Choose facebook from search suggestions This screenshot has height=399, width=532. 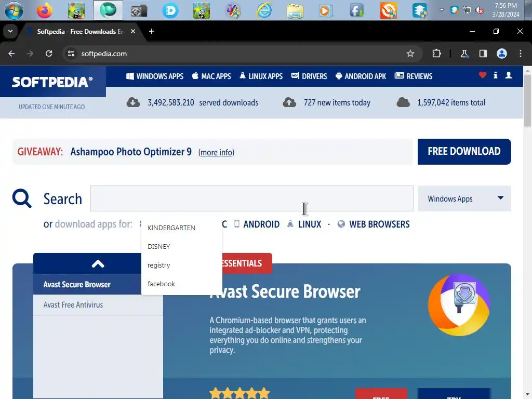182,284
